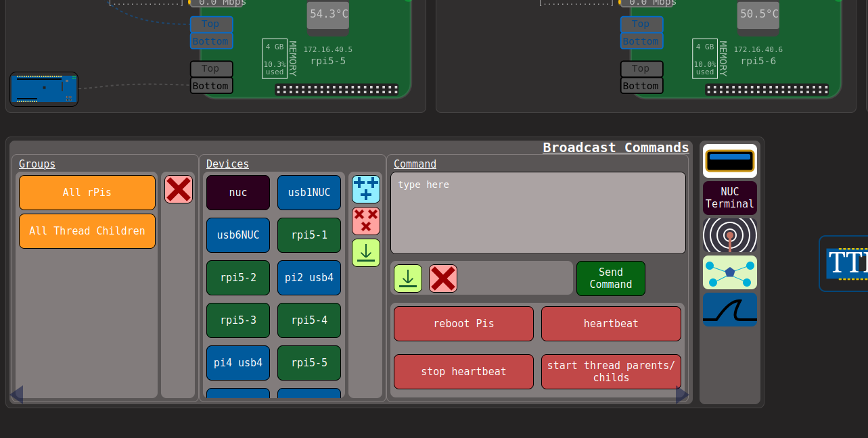This screenshot has height=438, width=868.
Task: Click blue Bottom port on rpi5-5
Action: point(211,41)
